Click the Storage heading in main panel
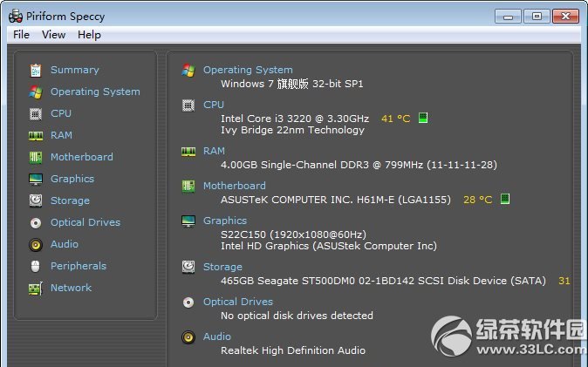588x367 pixels. click(222, 267)
